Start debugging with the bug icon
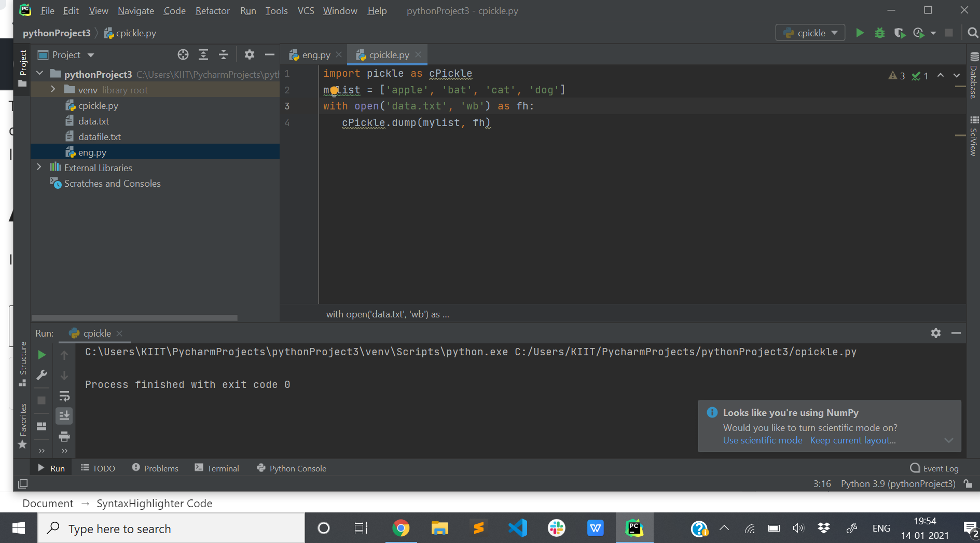The height and width of the screenshot is (543, 980). pyautogui.click(x=879, y=33)
